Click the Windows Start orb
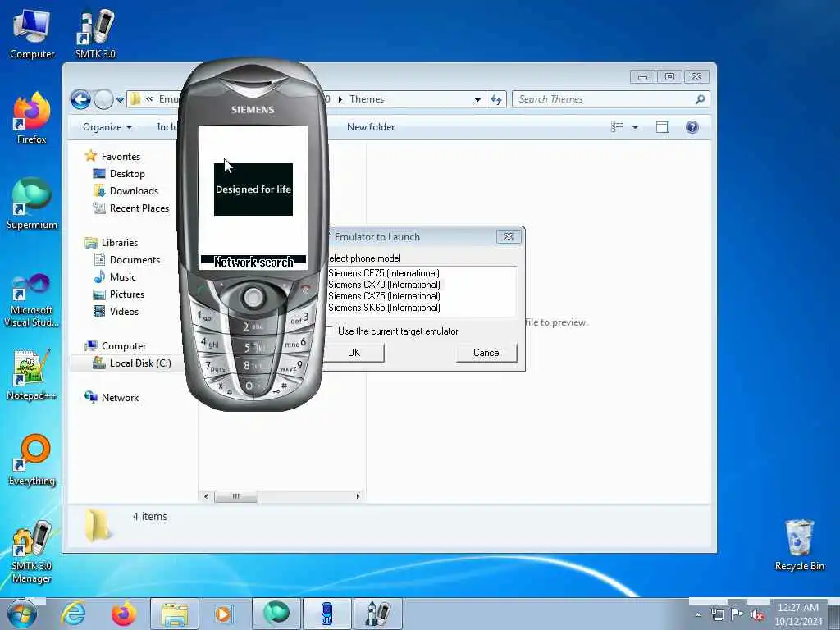The image size is (840, 630). pos(22,614)
